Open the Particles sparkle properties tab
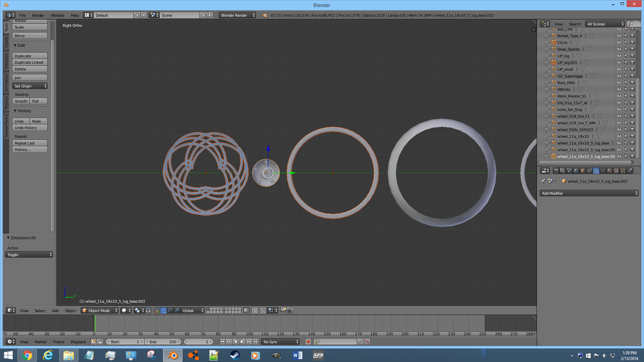644x362 pixels. 623,171
